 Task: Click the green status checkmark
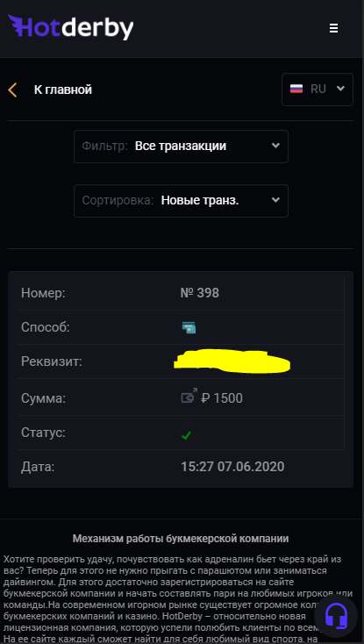[186, 435]
